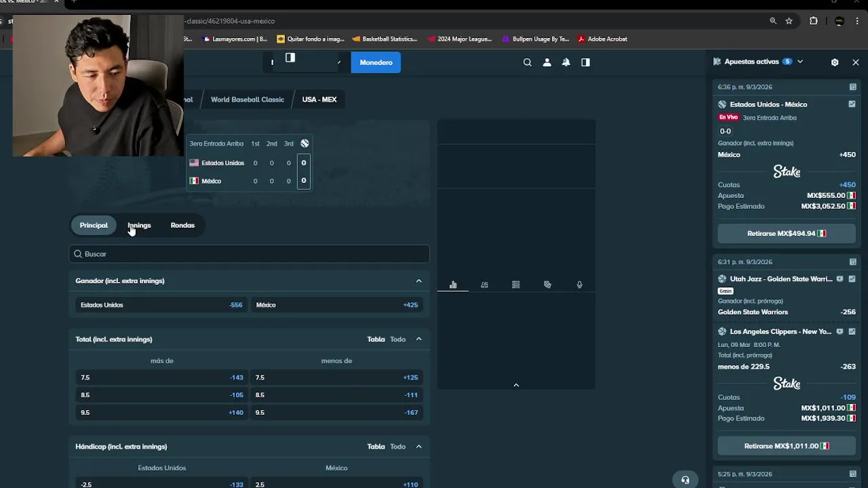Image resolution: width=868 pixels, height=488 pixels.
Task: Collapse the Ganador (incl. extra innings) market
Action: click(x=418, y=281)
